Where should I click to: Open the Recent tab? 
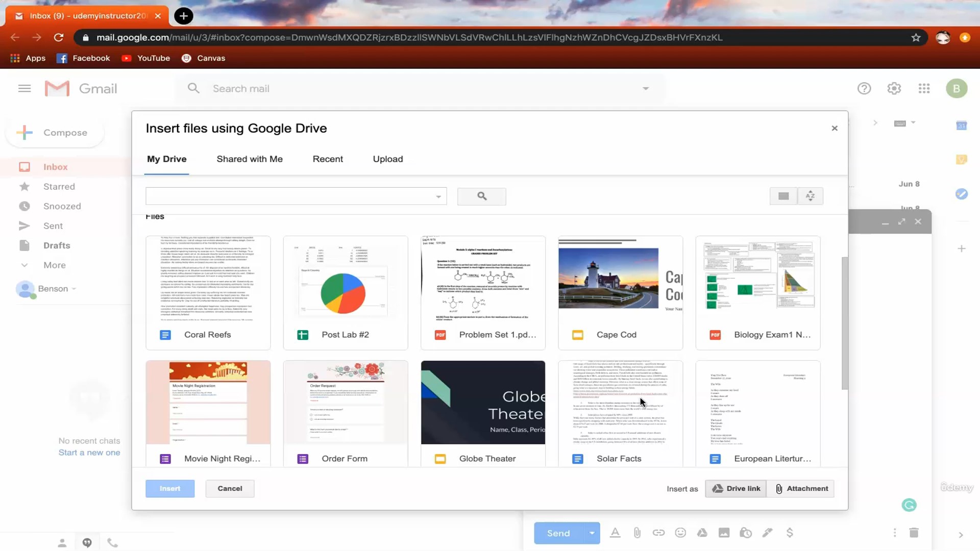pyautogui.click(x=328, y=159)
